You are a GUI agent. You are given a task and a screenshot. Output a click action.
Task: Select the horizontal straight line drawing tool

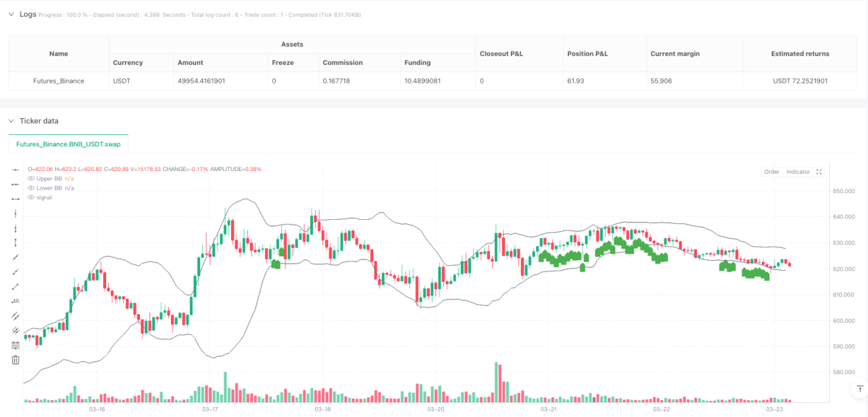(16, 170)
